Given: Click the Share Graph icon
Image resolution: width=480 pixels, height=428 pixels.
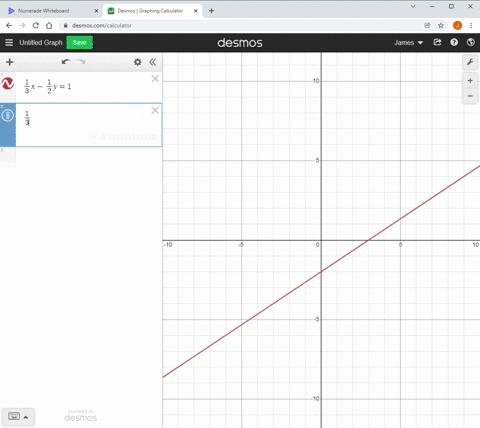Looking at the screenshot, I should pyautogui.click(x=437, y=42).
